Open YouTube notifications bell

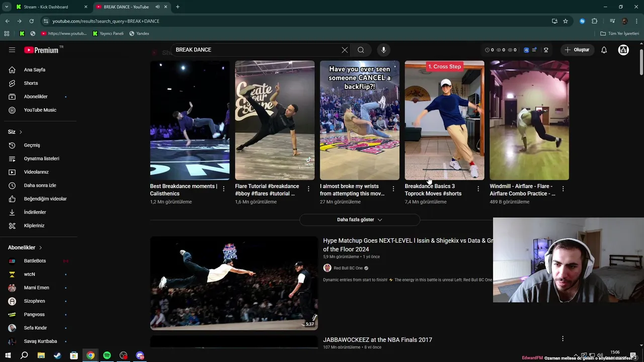604,50
